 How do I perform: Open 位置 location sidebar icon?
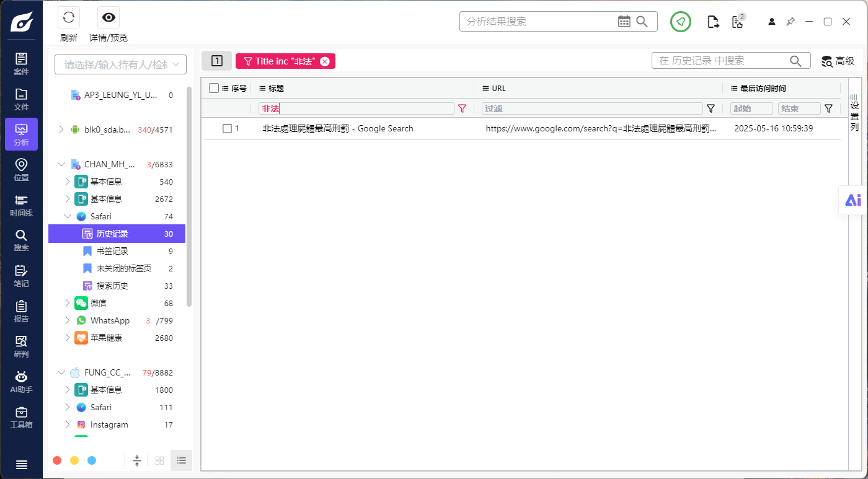point(21,170)
